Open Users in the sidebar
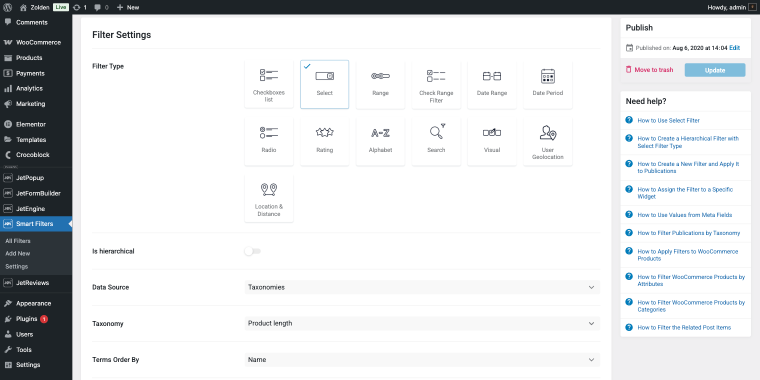The image size is (760, 380). point(36,334)
